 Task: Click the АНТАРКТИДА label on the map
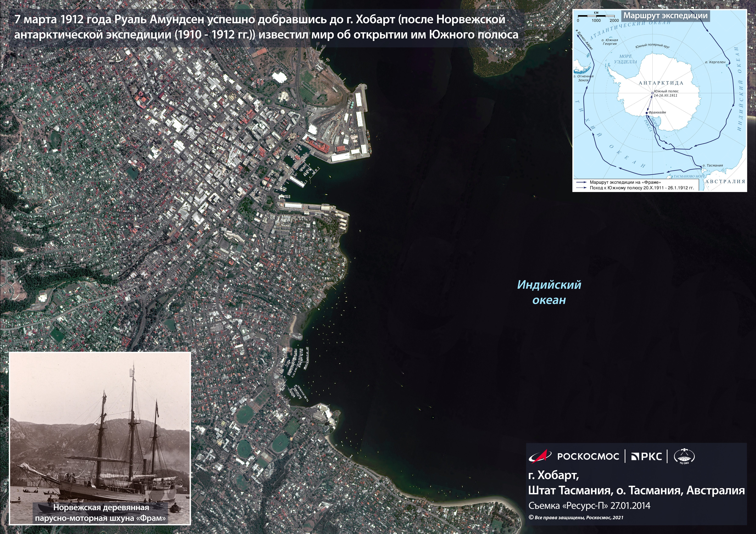click(x=661, y=83)
